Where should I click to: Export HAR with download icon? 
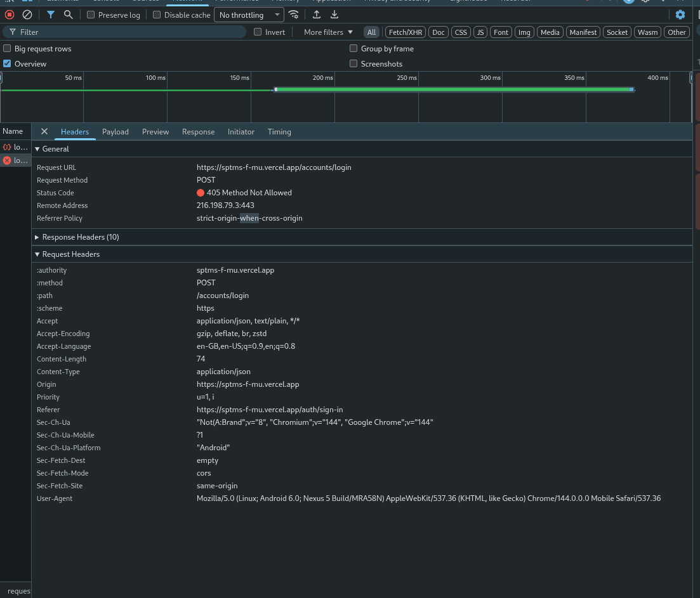[x=334, y=15]
